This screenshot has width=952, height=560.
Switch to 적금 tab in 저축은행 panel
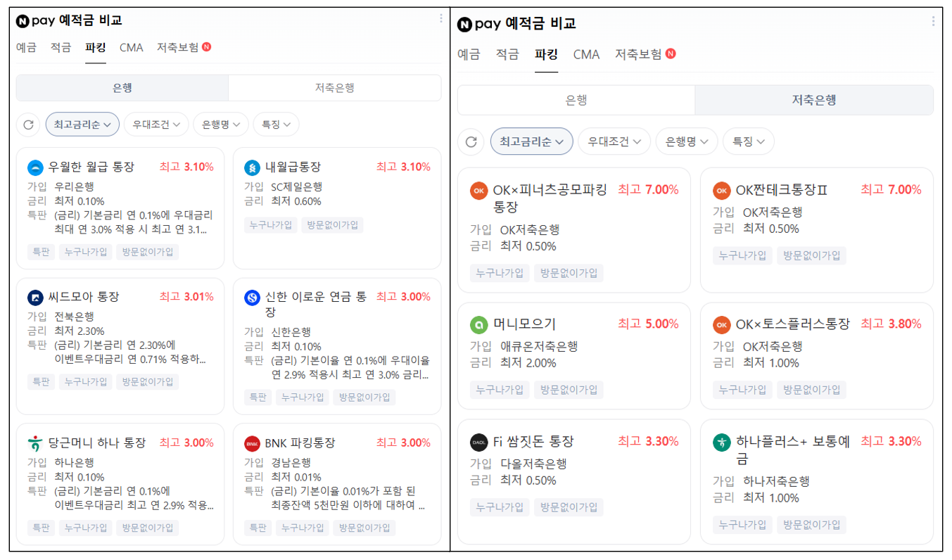coord(507,54)
